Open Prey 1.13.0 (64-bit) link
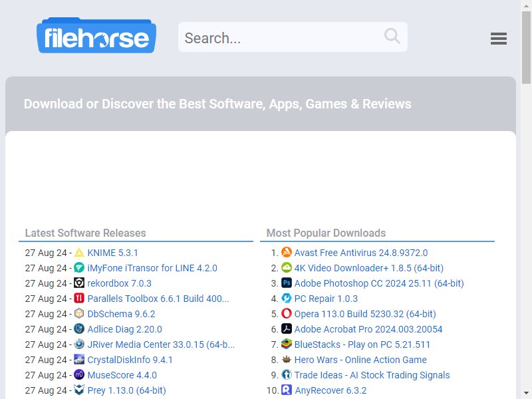This screenshot has width=532, height=399. tap(126, 390)
